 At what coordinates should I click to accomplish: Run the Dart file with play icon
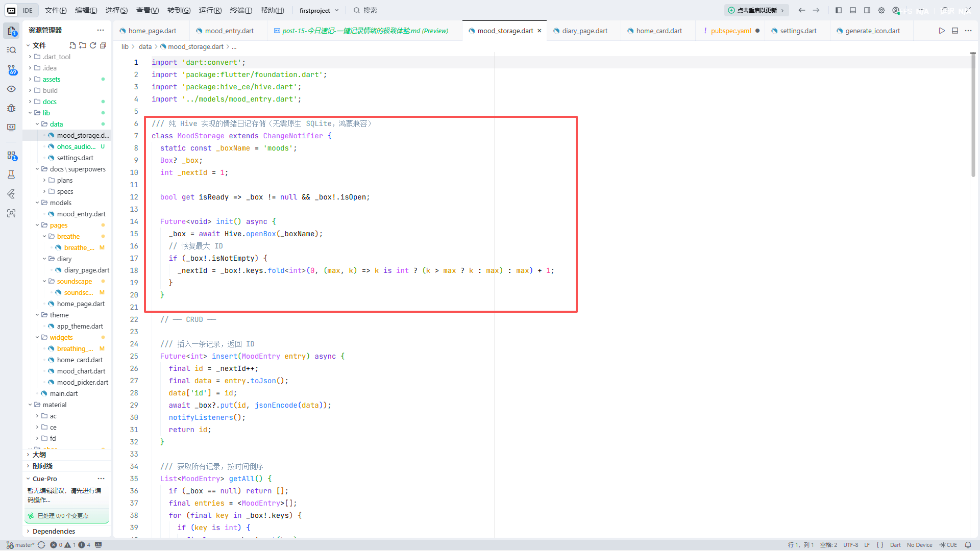click(942, 31)
